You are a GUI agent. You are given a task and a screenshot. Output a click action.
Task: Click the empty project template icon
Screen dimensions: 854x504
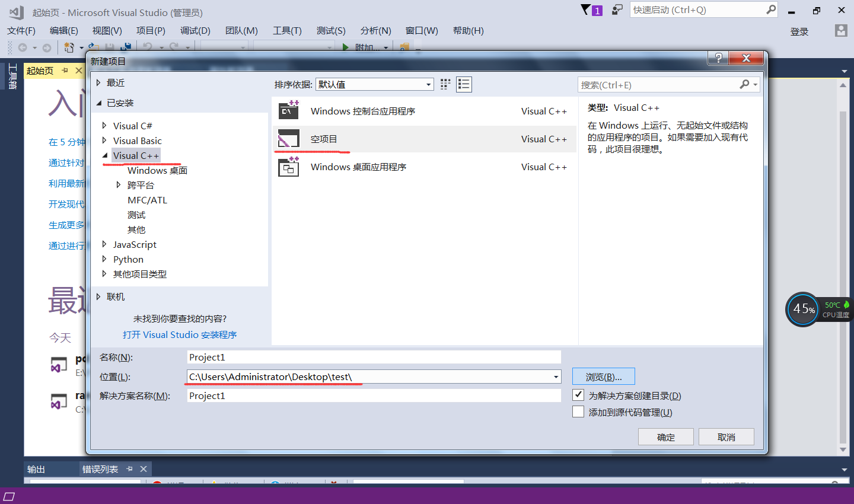289,139
